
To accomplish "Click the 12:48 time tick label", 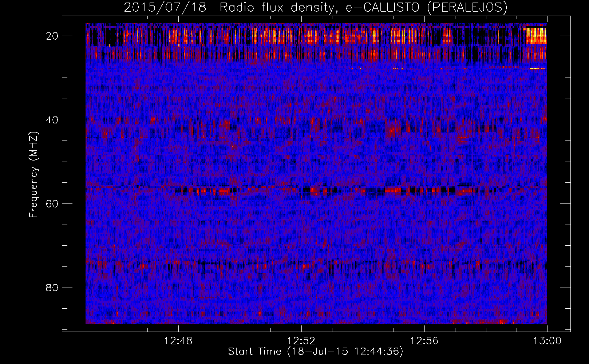I will 178,341.
